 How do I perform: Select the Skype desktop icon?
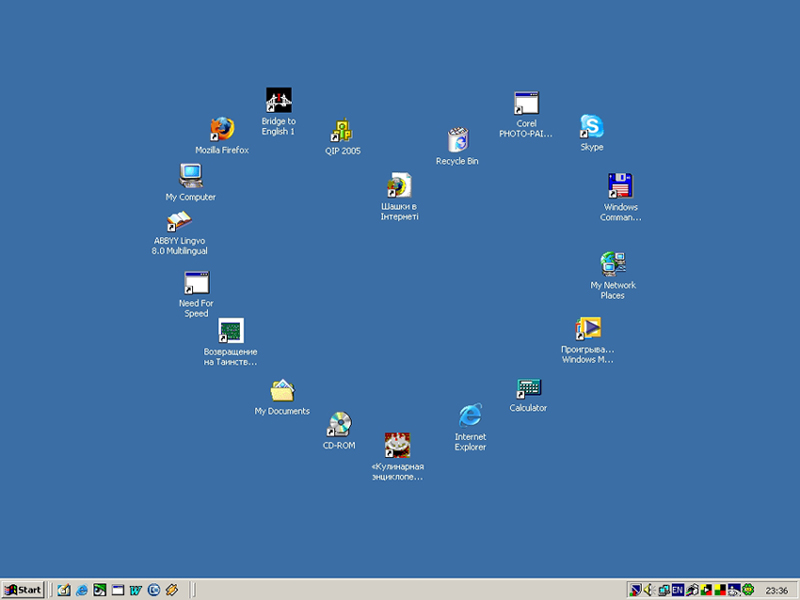(592, 133)
